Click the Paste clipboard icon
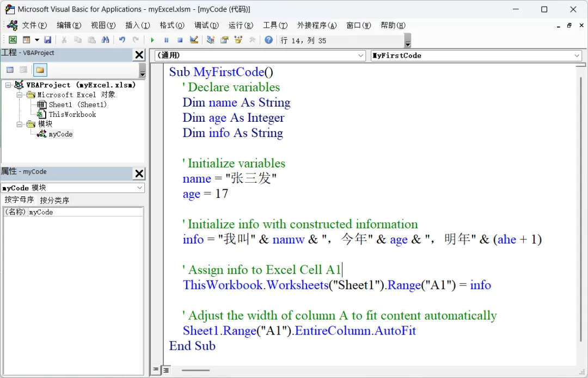The width and height of the screenshot is (588, 378). coord(91,40)
